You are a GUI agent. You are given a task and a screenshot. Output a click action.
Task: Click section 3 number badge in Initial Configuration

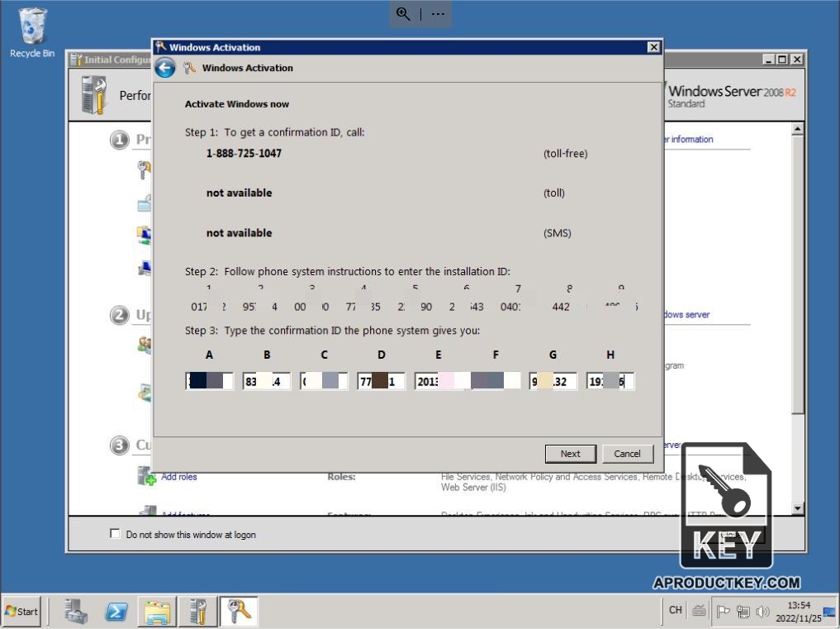120,445
